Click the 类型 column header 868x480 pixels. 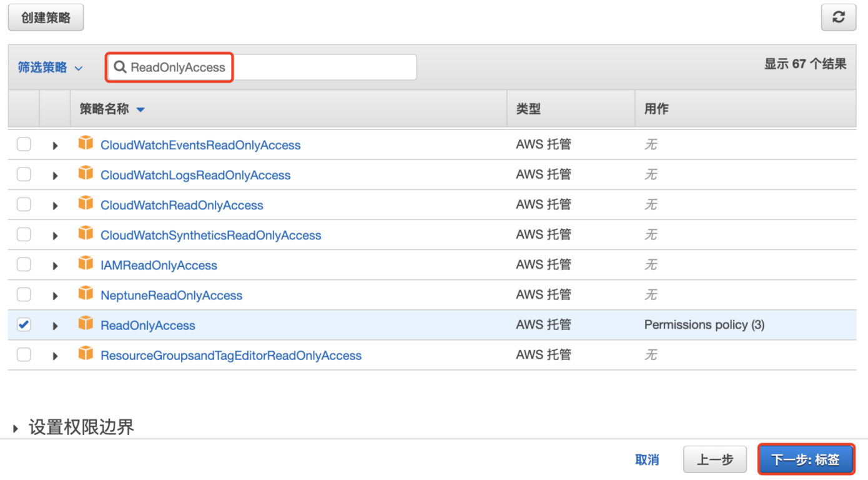click(x=528, y=109)
